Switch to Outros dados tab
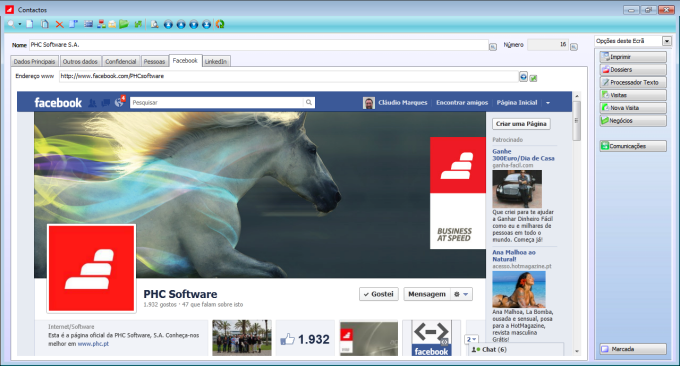Screen dimensions: 680x366 point(80,62)
